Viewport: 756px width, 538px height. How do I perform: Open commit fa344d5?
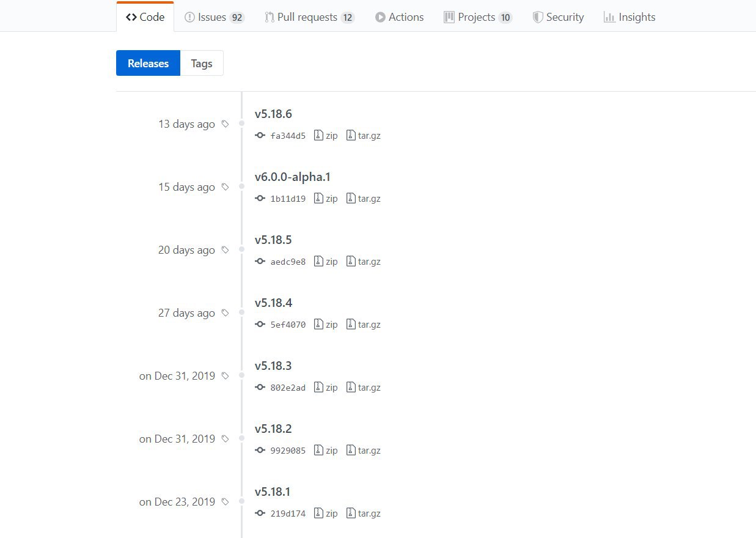288,136
